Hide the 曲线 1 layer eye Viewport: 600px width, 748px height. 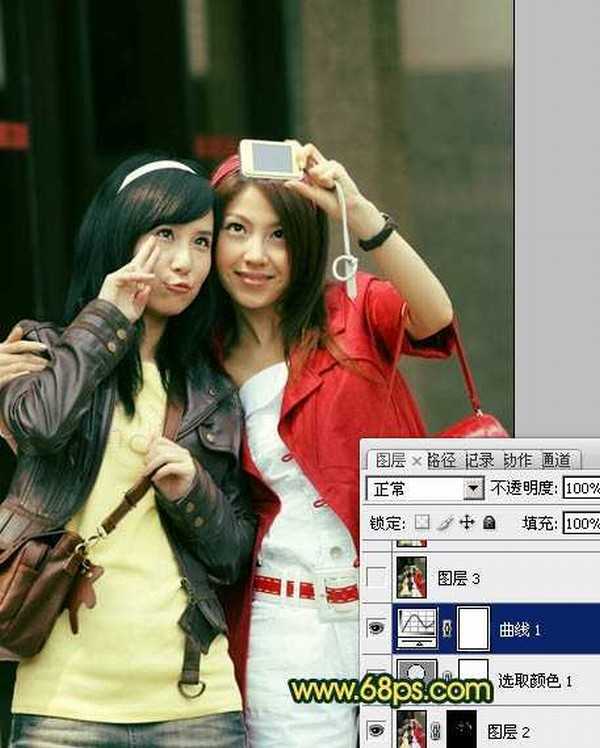point(376,628)
